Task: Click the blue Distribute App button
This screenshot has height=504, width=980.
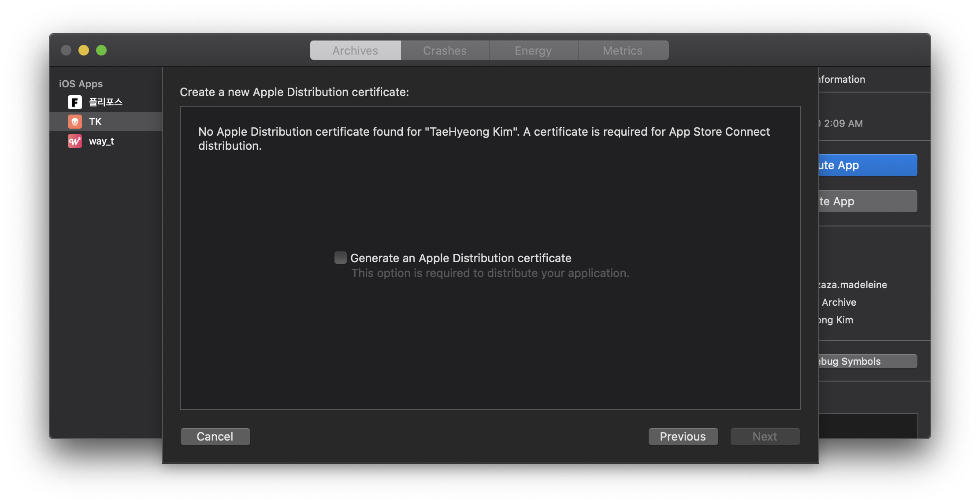Action: tap(867, 165)
